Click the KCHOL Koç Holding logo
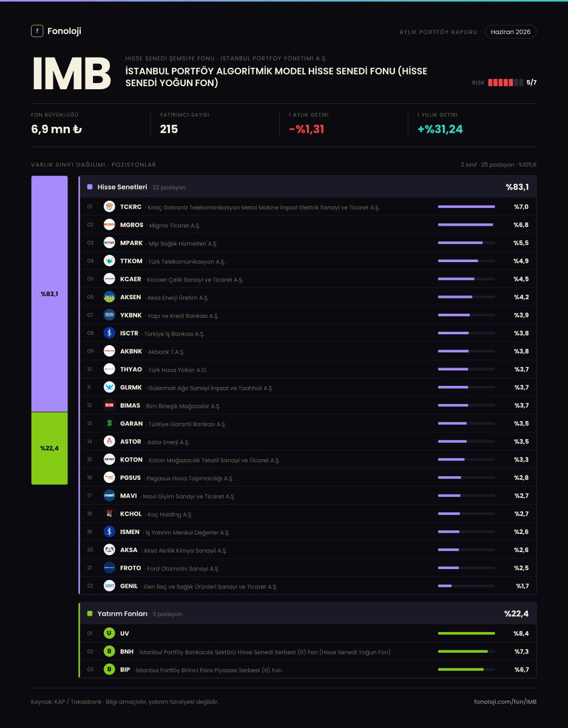The height and width of the screenshot is (728, 568). [109, 514]
